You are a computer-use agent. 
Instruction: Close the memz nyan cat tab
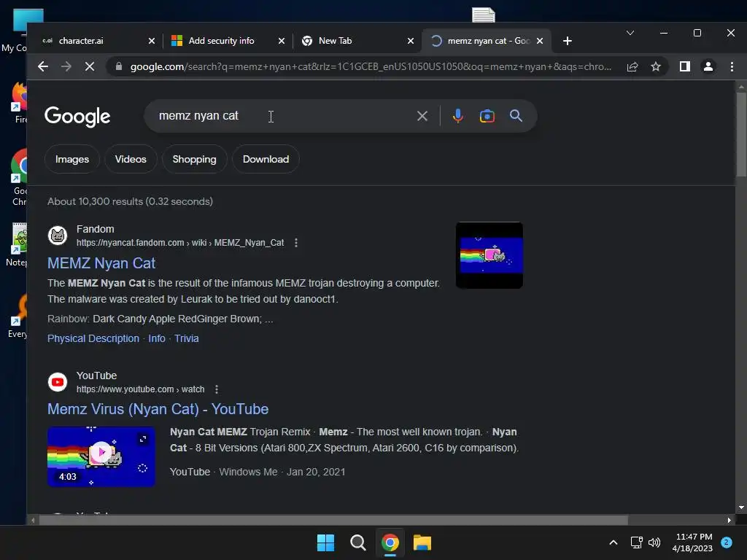point(540,41)
